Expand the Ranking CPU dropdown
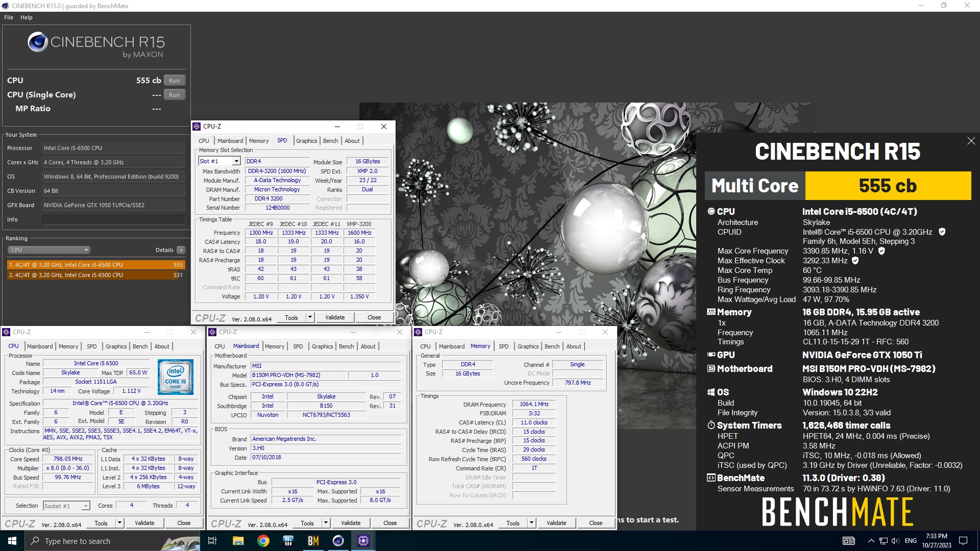This screenshot has height=551, width=980. (49, 250)
